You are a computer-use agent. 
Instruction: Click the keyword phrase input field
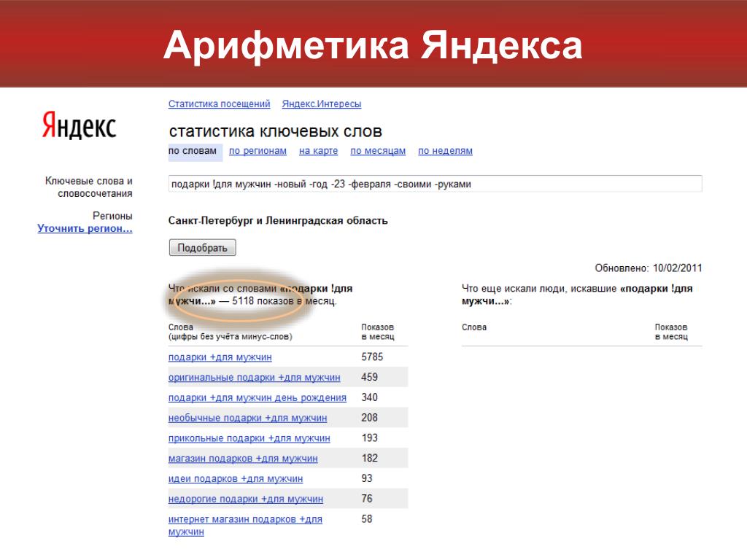(435, 184)
